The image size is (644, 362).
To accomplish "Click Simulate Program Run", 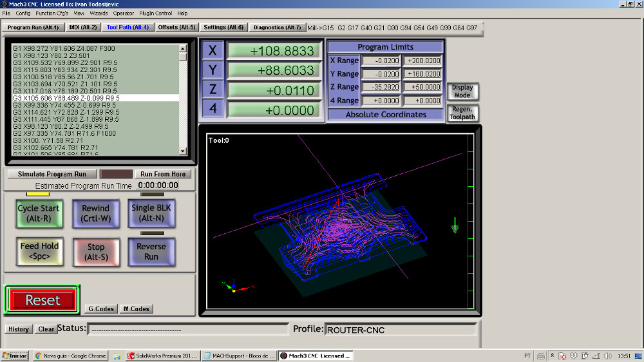I will 52,174.
